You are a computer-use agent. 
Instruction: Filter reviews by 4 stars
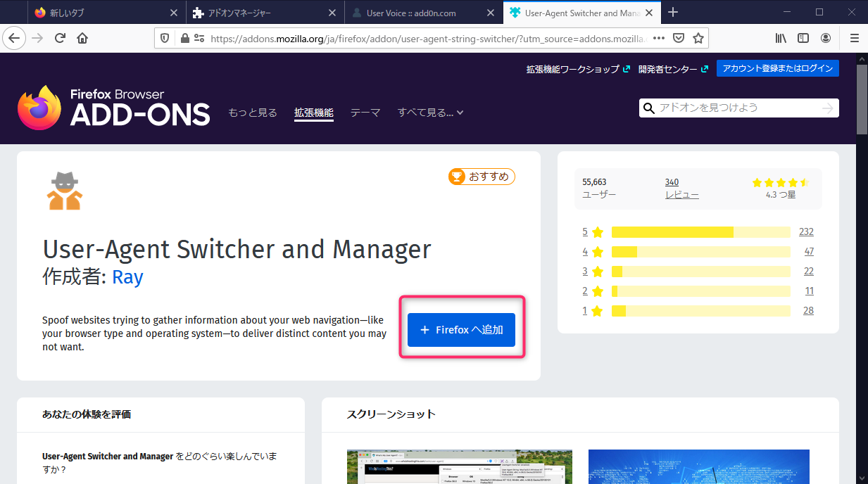pyautogui.click(x=593, y=252)
